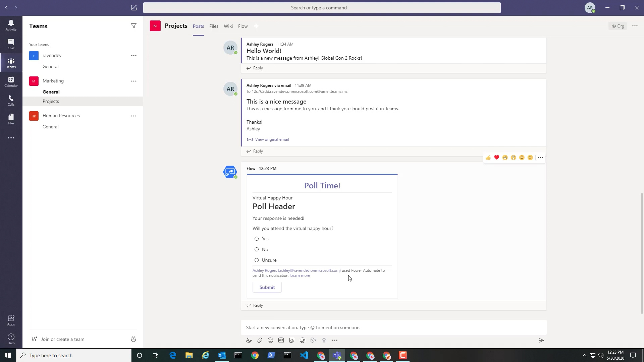Switch to the Posts tab
Viewport: 644px width, 362px height.
point(198,26)
